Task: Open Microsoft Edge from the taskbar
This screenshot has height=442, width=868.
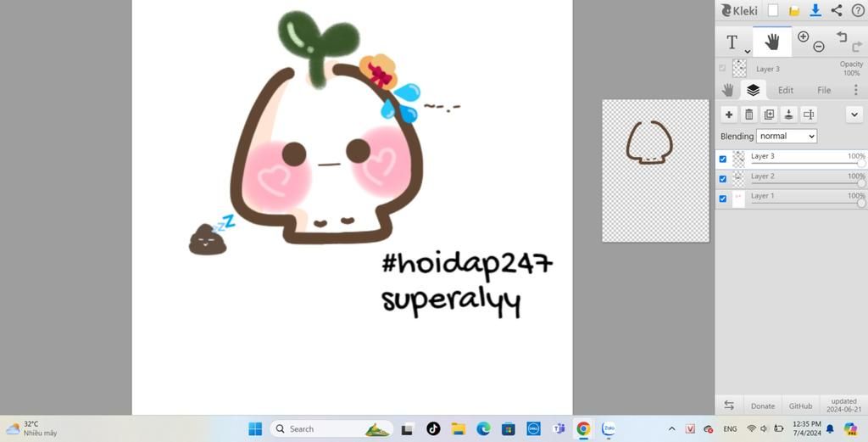Action: click(x=483, y=428)
